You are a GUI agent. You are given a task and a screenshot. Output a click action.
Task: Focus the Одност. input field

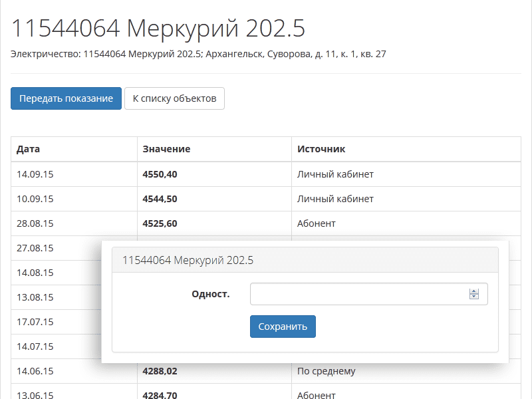pyautogui.click(x=369, y=294)
